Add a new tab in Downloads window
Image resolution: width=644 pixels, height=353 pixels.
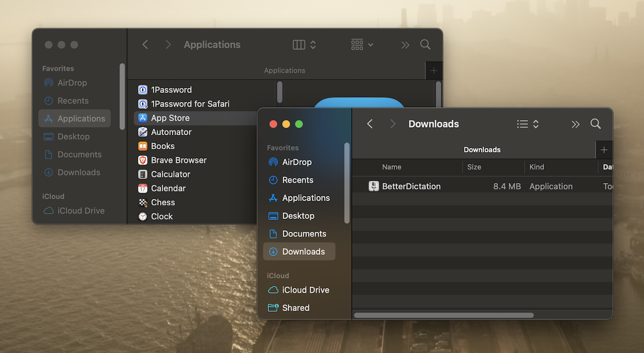coord(604,150)
